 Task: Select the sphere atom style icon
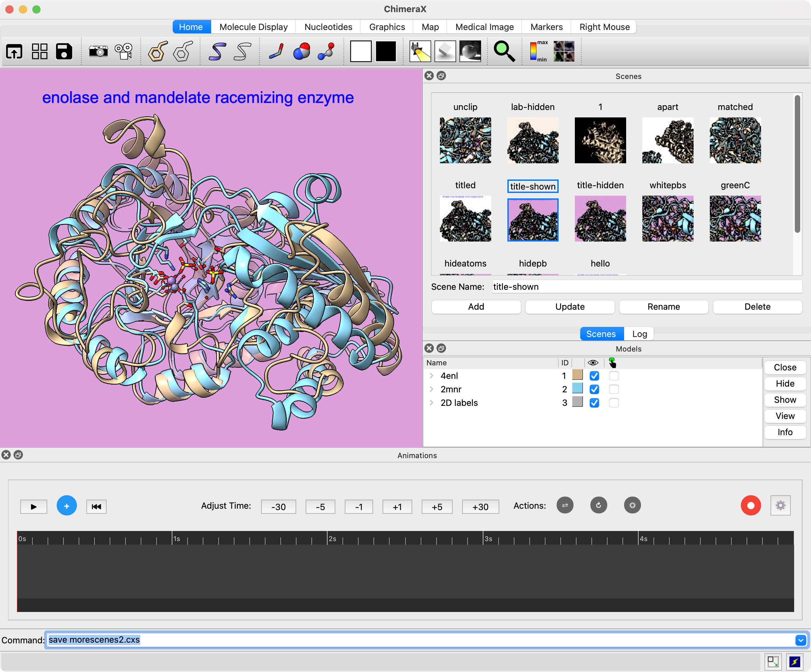click(301, 51)
